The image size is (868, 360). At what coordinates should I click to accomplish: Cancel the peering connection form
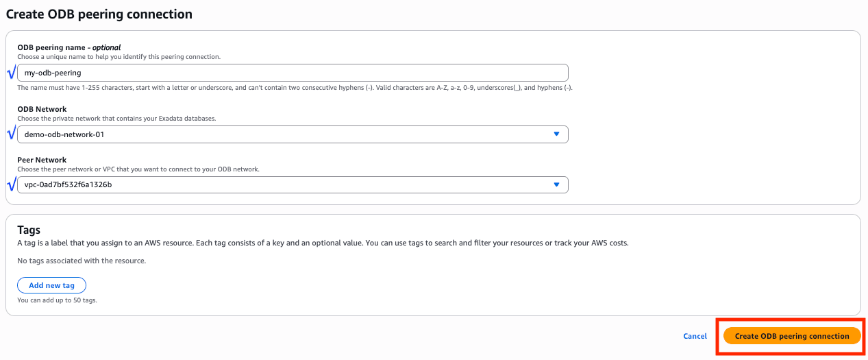pyautogui.click(x=695, y=336)
